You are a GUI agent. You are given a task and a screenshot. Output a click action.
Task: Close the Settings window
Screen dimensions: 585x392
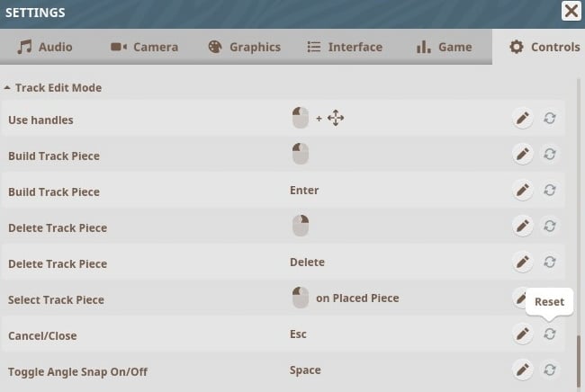pos(571,11)
